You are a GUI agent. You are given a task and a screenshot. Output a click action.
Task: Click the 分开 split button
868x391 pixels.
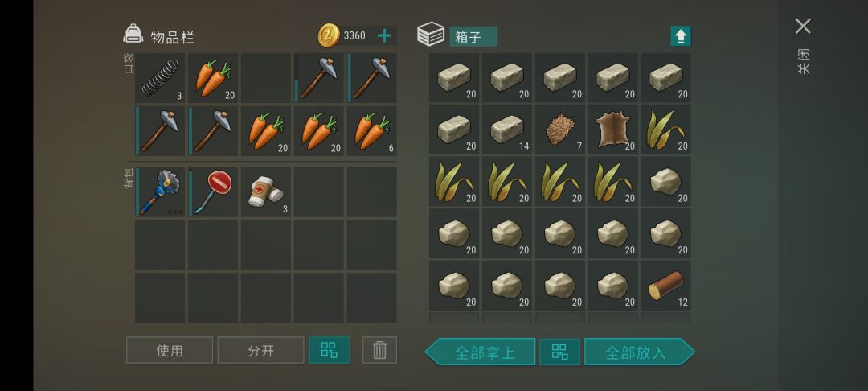[260, 350]
